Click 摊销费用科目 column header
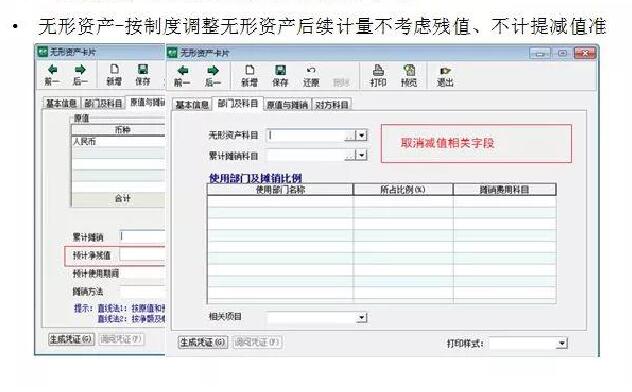Image resolution: width=632 pixels, height=392 pixels. (x=505, y=189)
